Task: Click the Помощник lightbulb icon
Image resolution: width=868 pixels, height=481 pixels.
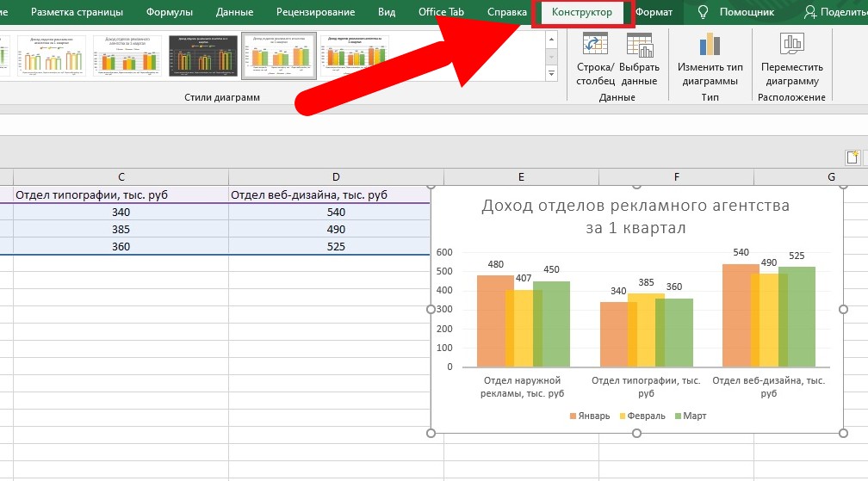Action: pyautogui.click(x=703, y=12)
